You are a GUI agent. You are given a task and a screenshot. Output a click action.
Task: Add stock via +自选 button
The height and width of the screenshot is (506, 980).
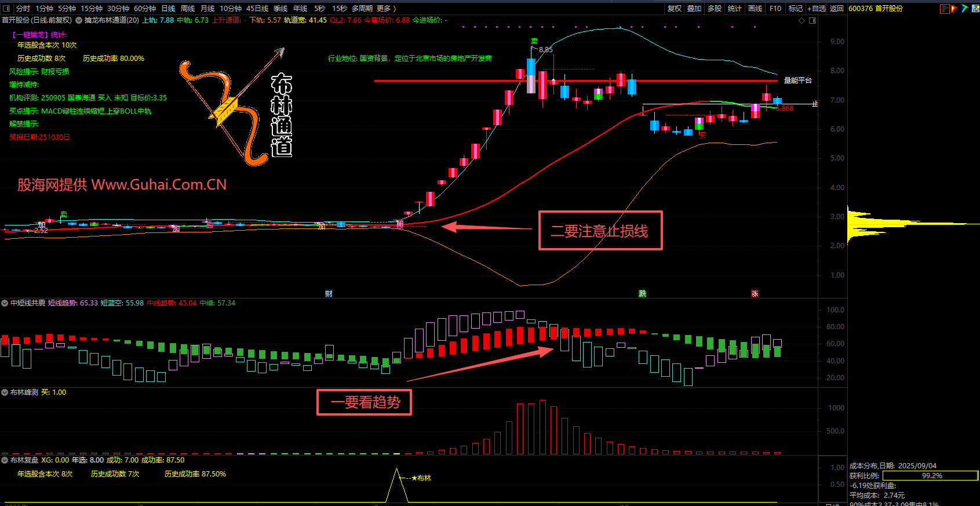click(x=817, y=9)
